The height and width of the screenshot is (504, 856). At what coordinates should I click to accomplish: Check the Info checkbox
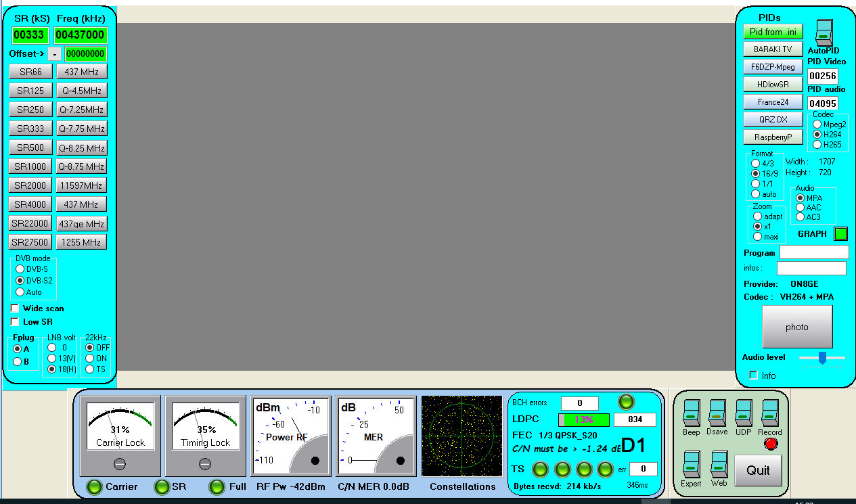753,375
